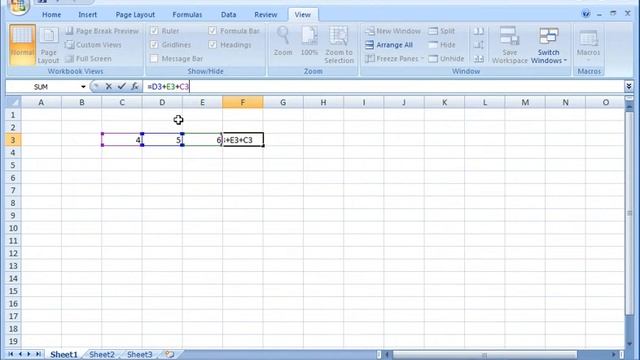Open the Formulas tab

(x=187, y=15)
